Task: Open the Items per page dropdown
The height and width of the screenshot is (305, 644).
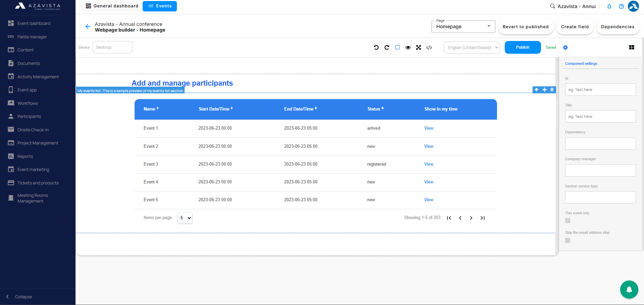Action: (185, 218)
